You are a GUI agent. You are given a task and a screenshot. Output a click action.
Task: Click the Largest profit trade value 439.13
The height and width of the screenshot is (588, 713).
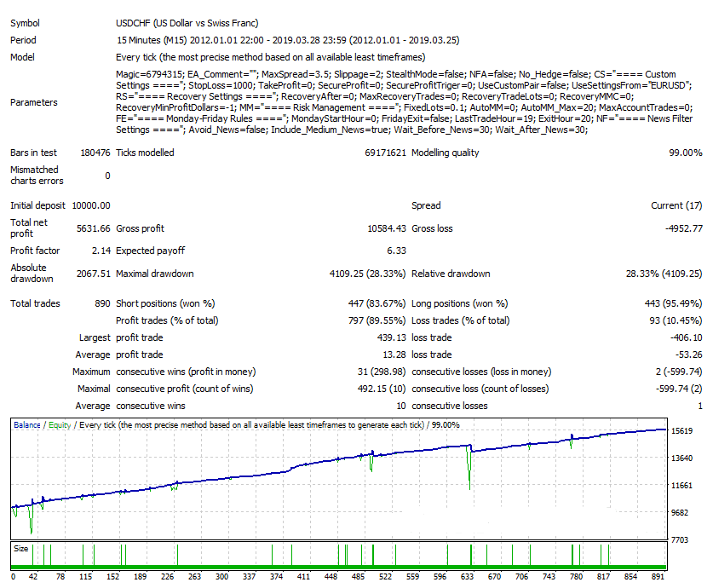click(391, 337)
